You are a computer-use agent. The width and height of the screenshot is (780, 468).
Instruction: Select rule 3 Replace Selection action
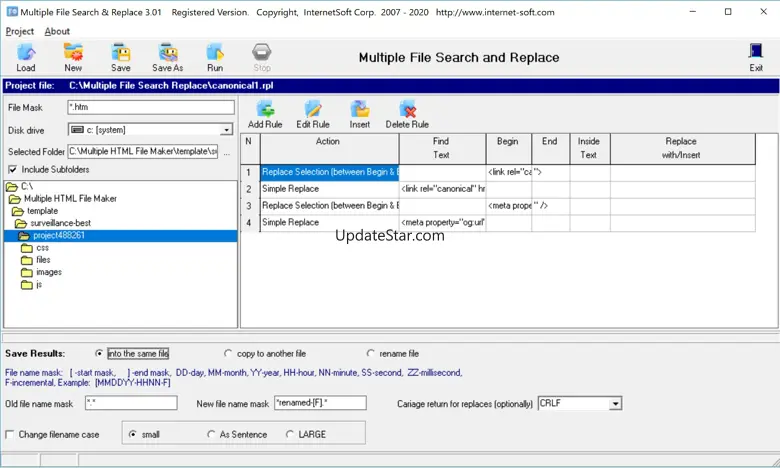pyautogui.click(x=329, y=205)
